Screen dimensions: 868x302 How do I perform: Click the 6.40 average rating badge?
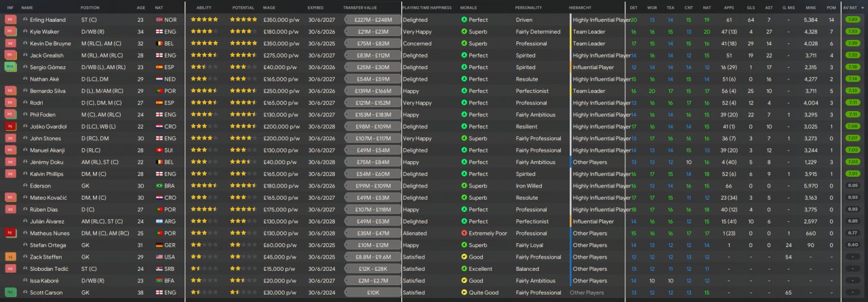pyautogui.click(x=852, y=245)
